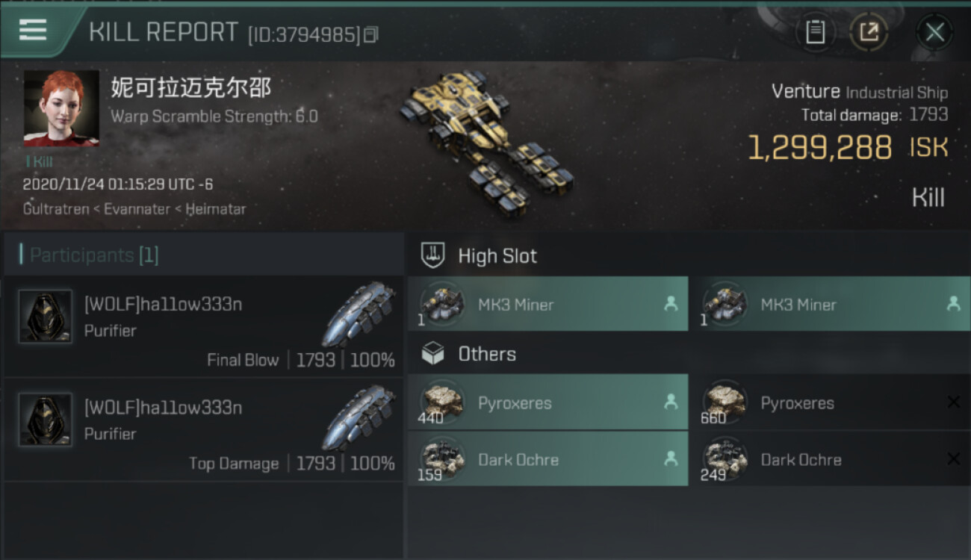Select Top Damage participant hallow333n
This screenshot has height=560, width=971.
(x=204, y=430)
